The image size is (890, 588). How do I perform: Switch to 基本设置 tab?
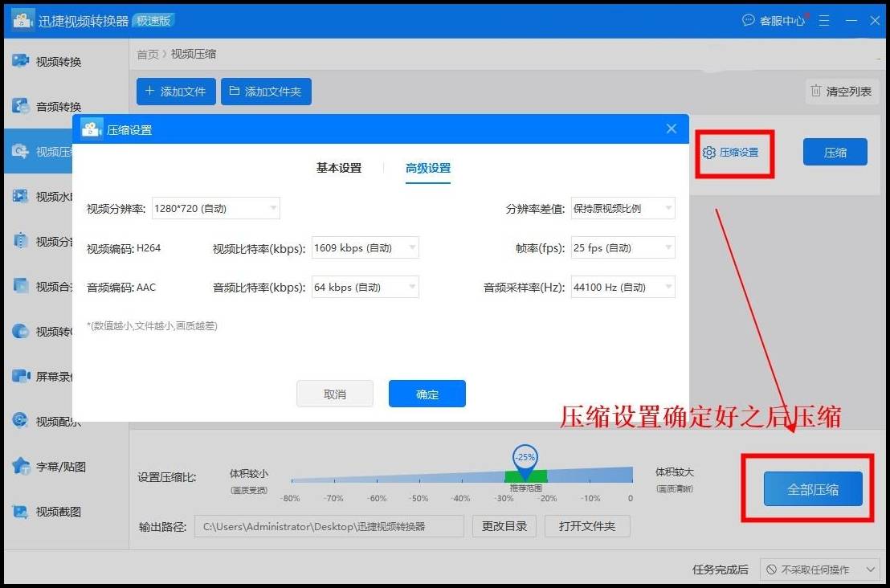pos(339,168)
